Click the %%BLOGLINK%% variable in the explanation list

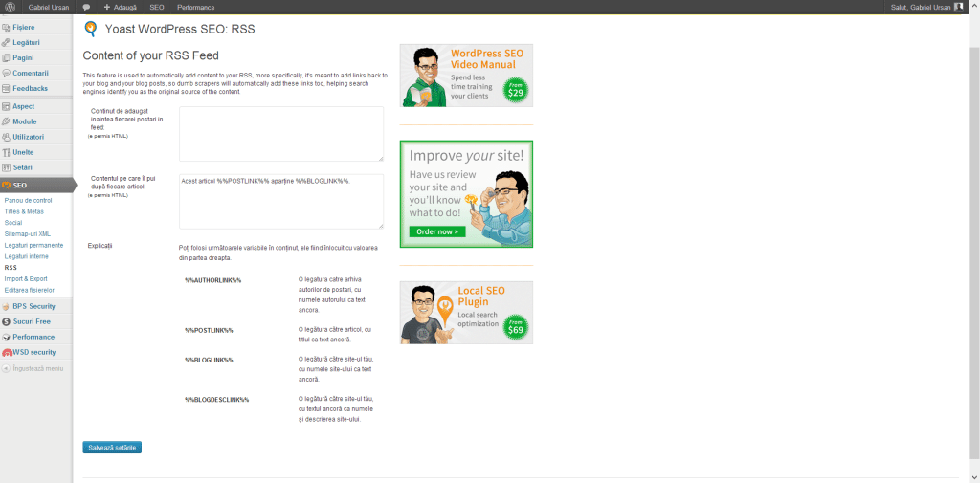click(x=209, y=360)
